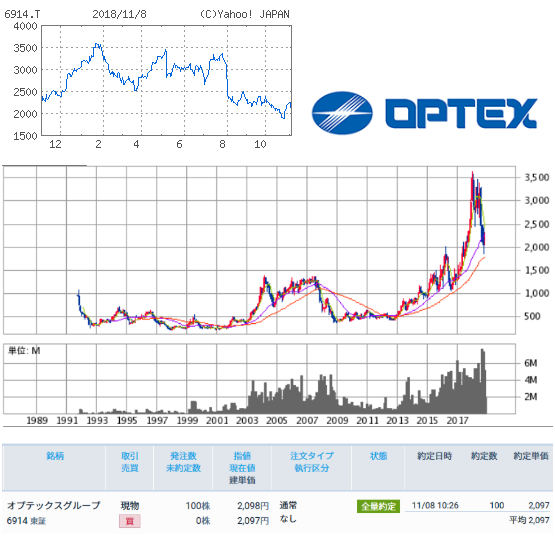Image resolution: width=555 pixels, height=542 pixels.
Task: Click the 2,097円 current price value
Action: (253, 521)
